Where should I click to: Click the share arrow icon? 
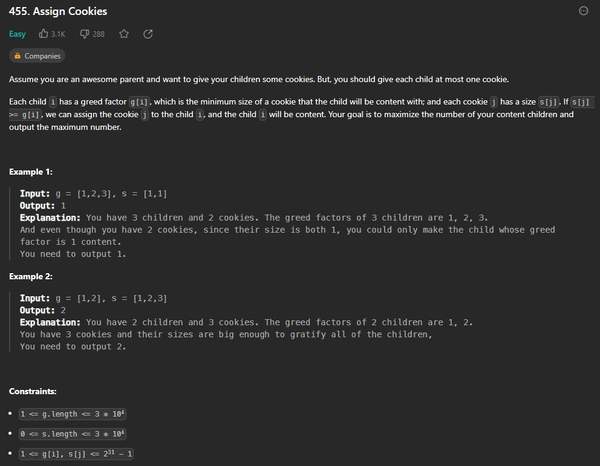[148, 34]
